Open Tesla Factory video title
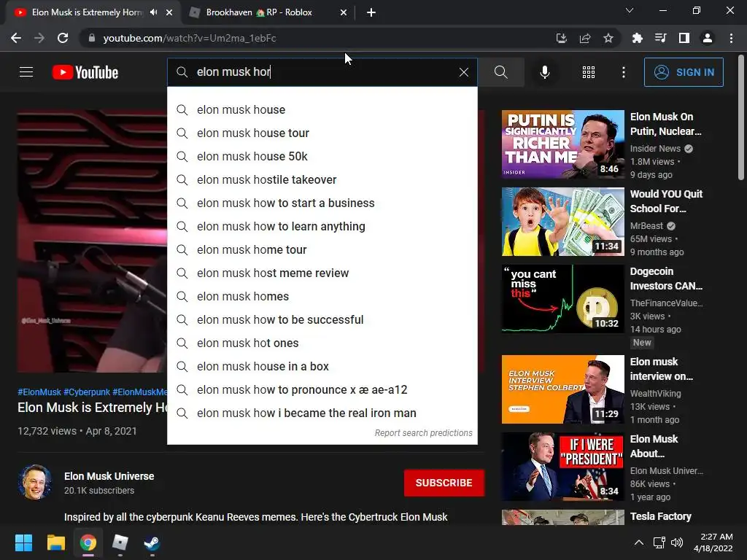Screen dimensions: 747x560 [660, 516]
